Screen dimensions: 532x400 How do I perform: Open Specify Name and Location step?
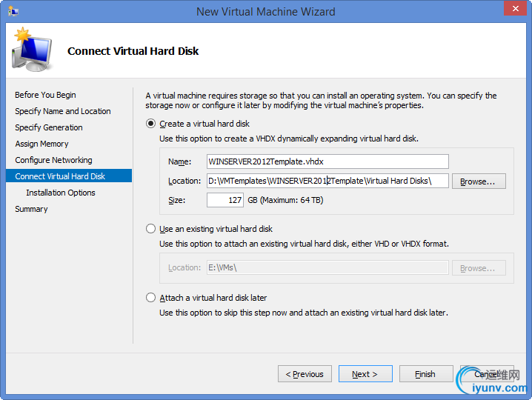tap(63, 111)
